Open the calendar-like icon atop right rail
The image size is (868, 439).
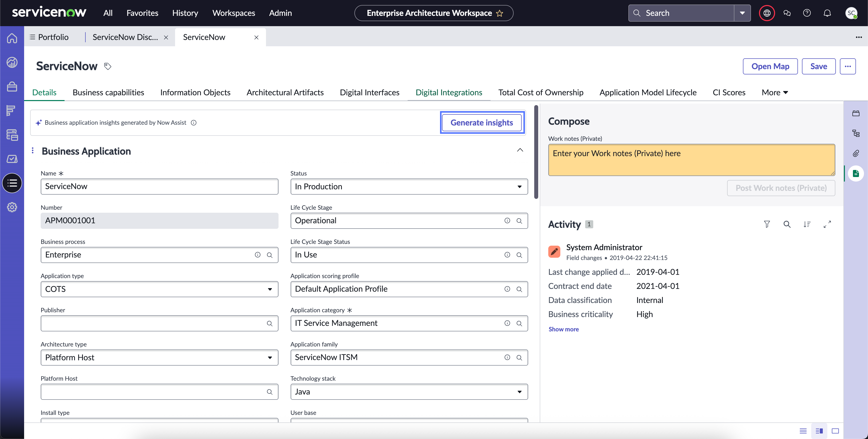tap(856, 113)
